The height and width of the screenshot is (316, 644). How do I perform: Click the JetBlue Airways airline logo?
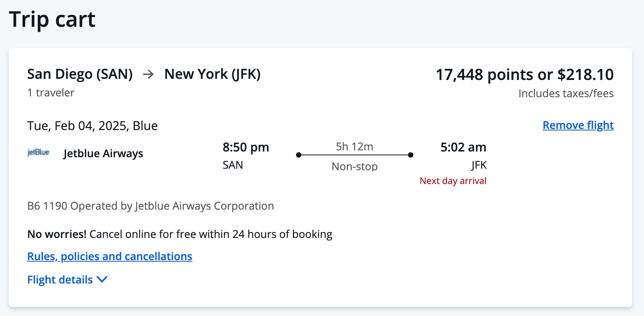[38, 152]
